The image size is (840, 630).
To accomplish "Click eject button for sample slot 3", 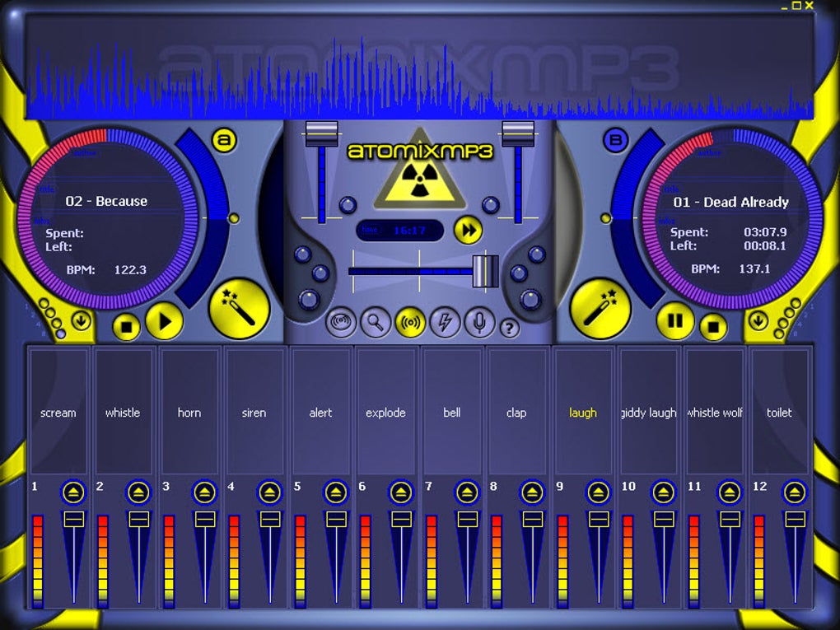I will 204,492.
